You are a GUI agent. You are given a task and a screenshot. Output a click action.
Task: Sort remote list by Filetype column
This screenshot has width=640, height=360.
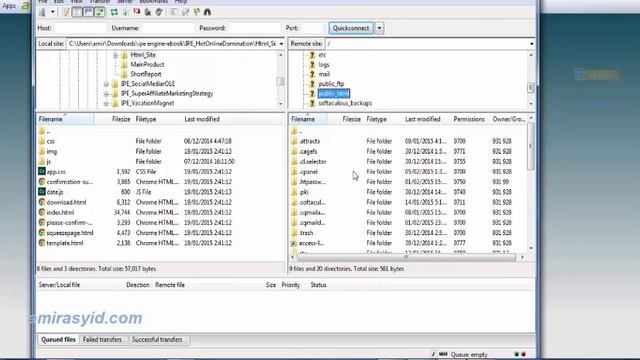(376, 119)
